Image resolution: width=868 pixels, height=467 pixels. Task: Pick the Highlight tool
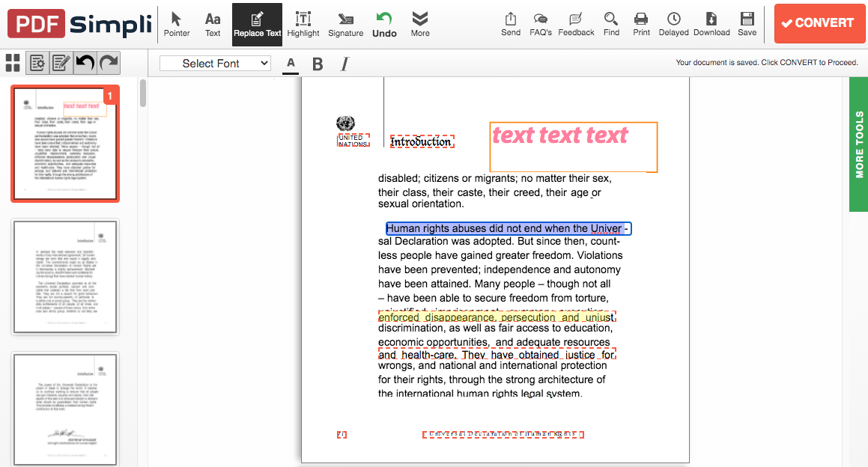(303, 24)
